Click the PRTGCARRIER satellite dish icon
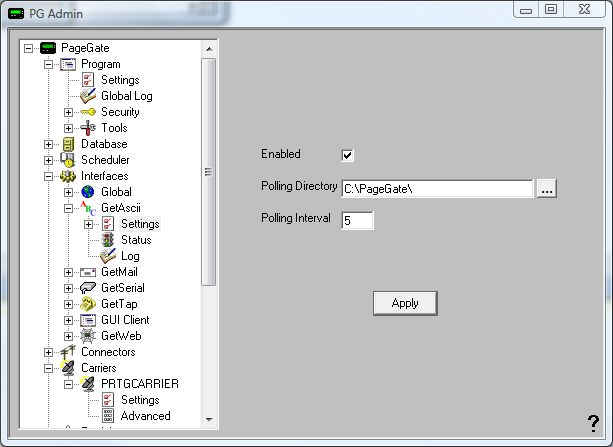The image size is (613, 447). (88, 384)
